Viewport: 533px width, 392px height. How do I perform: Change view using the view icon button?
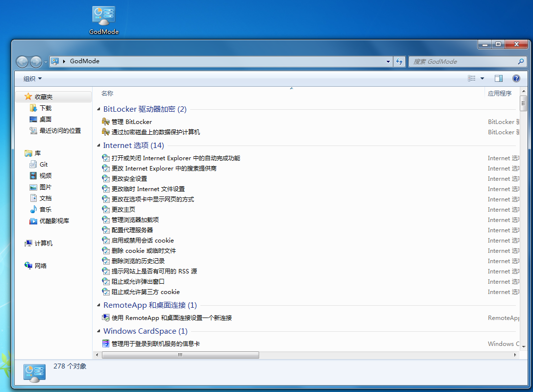coord(471,78)
